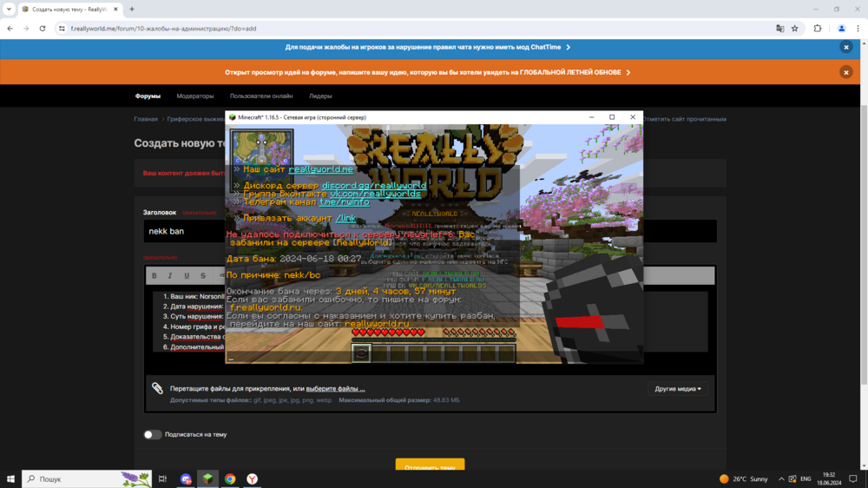Toggle 'Подписаться на тему' switch
This screenshot has height=488, width=868.
[x=152, y=435]
